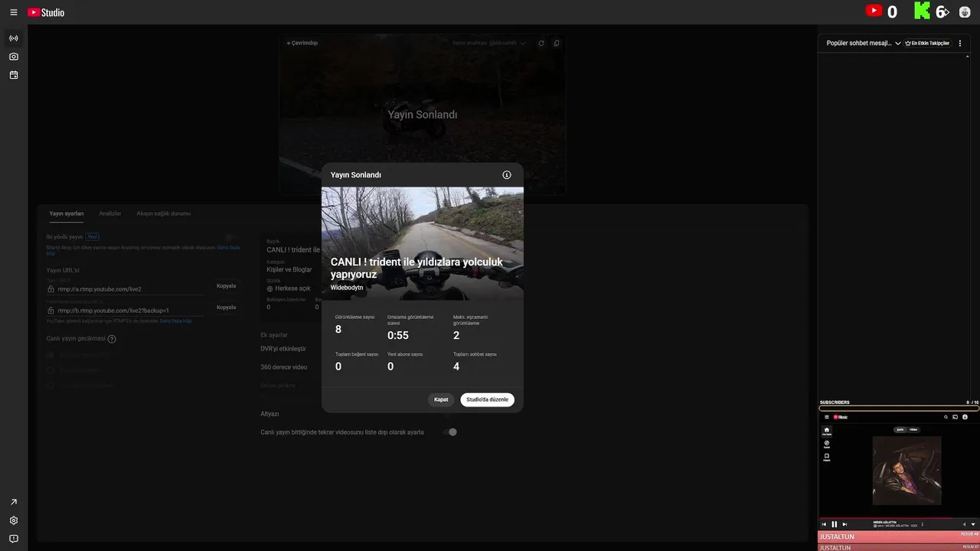Select the Webcam camera sidebar icon
Screen dimensions: 980x551
click(14, 57)
